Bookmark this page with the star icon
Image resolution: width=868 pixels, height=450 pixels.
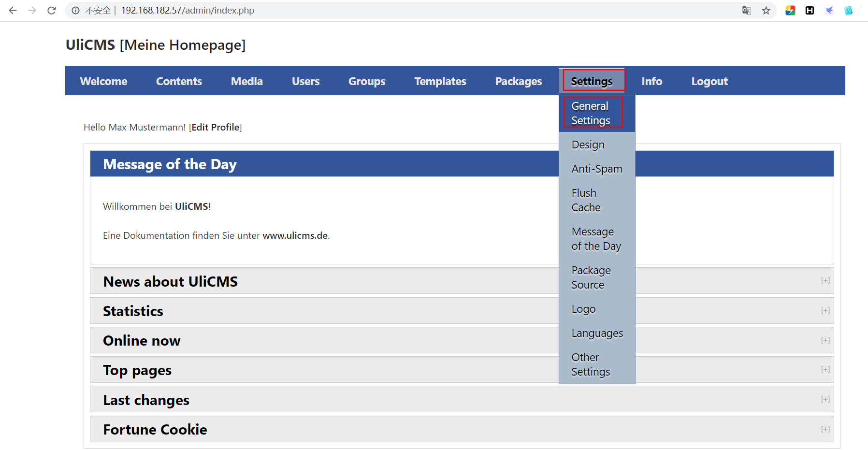[x=766, y=10]
